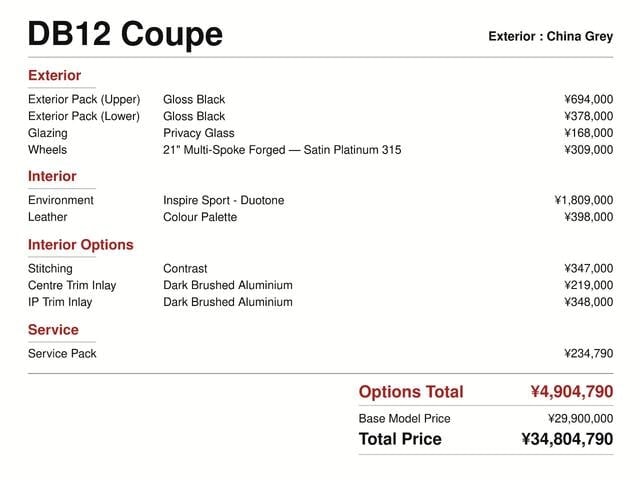Click the Exterior Pack (Upper) row label

coord(84,100)
